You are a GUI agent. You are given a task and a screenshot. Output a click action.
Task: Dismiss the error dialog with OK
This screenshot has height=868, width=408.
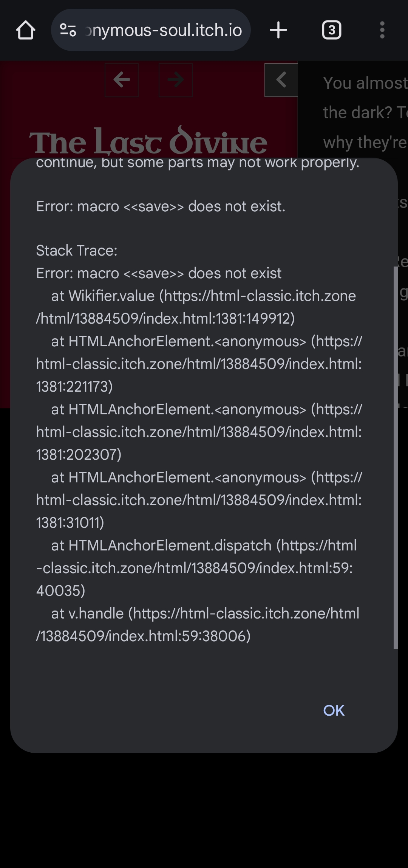pos(334,711)
